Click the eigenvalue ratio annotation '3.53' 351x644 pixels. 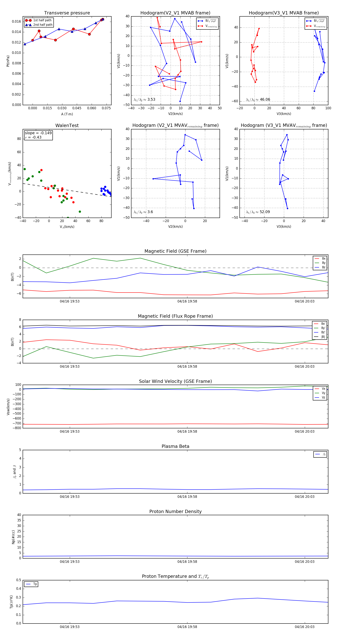pyautogui.click(x=144, y=100)
